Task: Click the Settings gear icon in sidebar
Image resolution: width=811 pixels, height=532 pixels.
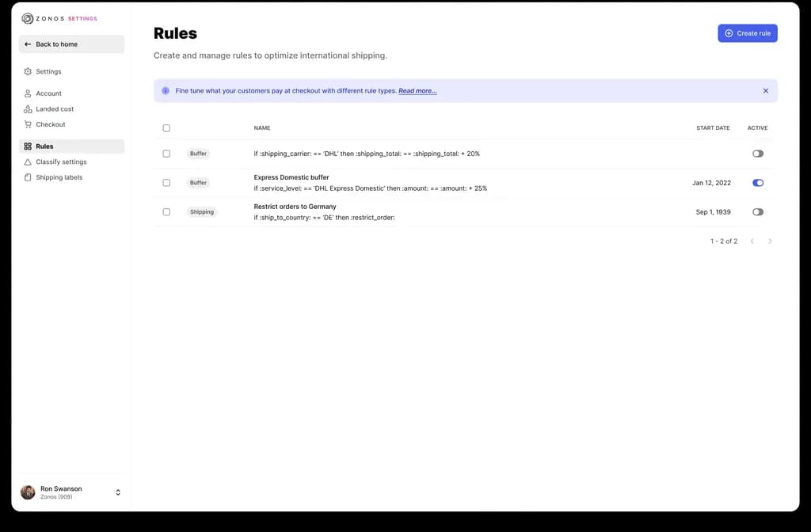Action: (28, 71)
